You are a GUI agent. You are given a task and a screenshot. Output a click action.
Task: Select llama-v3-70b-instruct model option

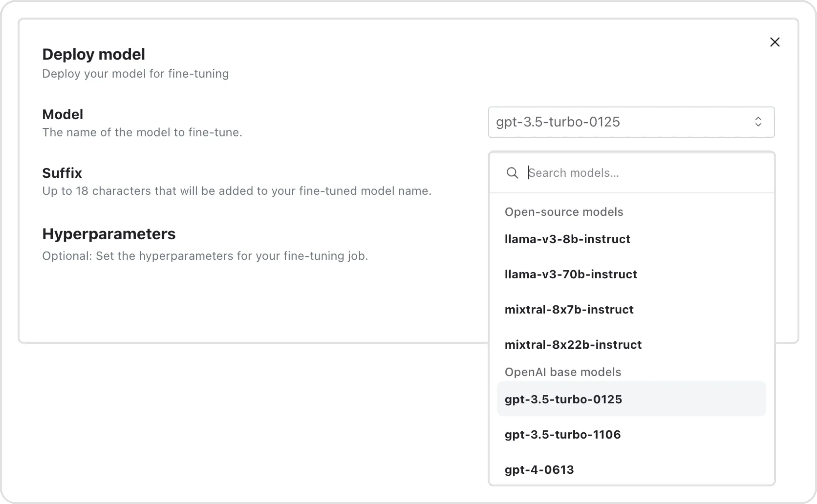pyautogui.click(x=571, y=274)
